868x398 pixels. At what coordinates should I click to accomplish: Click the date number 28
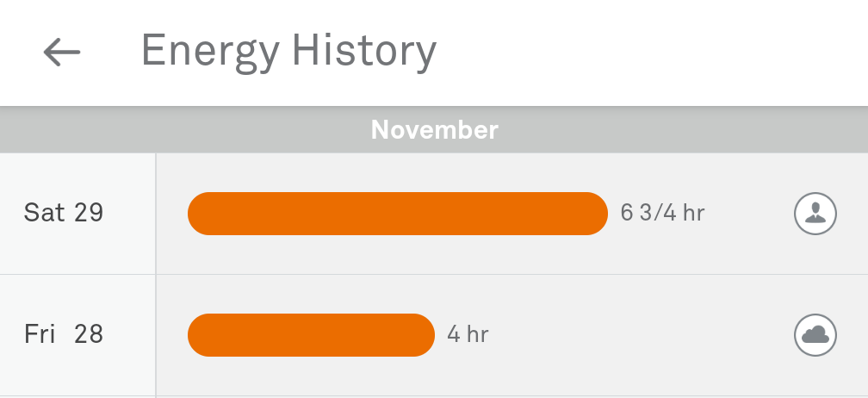pos(89,334)
